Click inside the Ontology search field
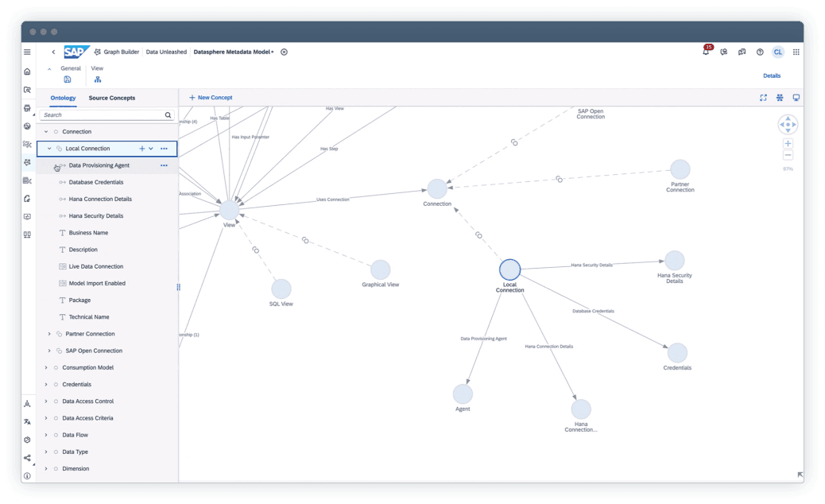The width and height of the screenshot is (825, 504). (95, 114)
